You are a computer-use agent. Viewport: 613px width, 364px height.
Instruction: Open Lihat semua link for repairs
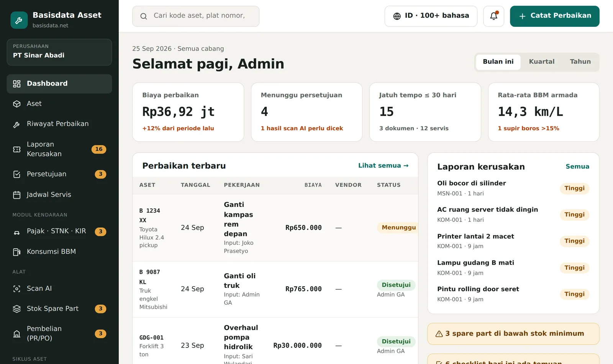pyautogui.click(x=383, y=166)
